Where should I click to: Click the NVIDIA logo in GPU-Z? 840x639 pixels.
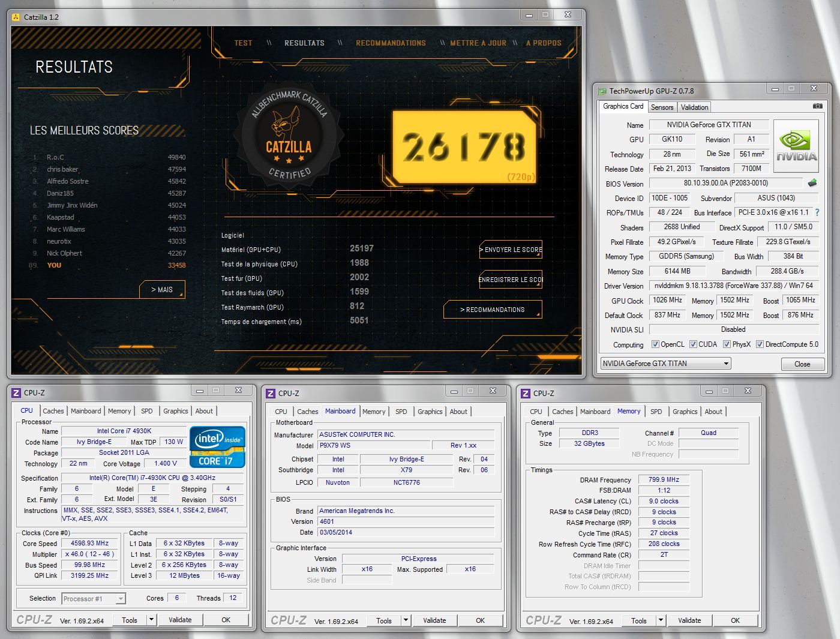pos(796,147)
